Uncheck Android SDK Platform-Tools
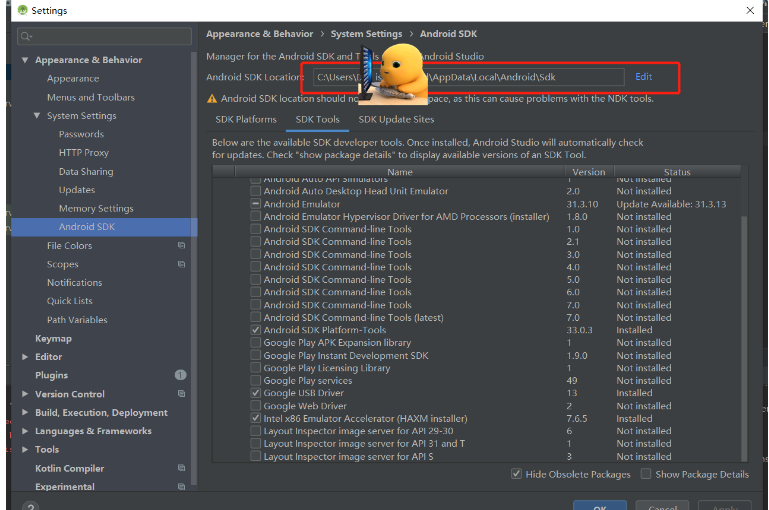 (256, 330)
